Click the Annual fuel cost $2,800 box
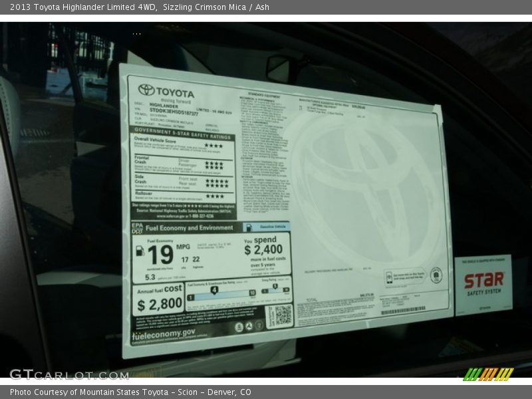Image resolution: width=532 pixels, height=399 pixels. pyautogui.click(x=158, y=299)
